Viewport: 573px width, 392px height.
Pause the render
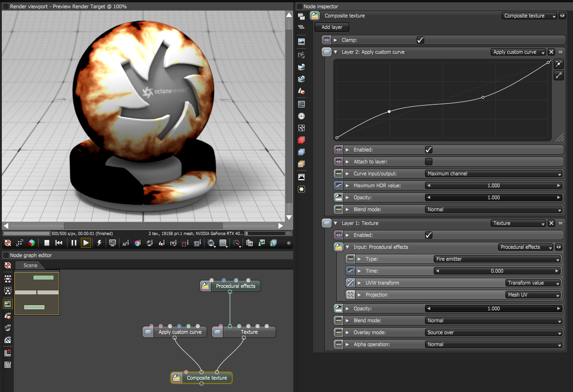[74, 243]
